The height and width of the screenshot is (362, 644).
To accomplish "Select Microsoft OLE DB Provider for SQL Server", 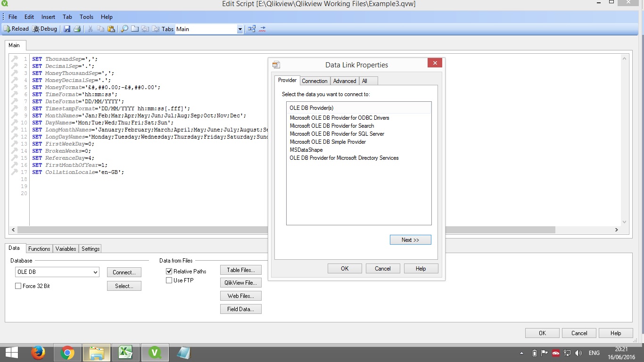I will coord(337,134).
